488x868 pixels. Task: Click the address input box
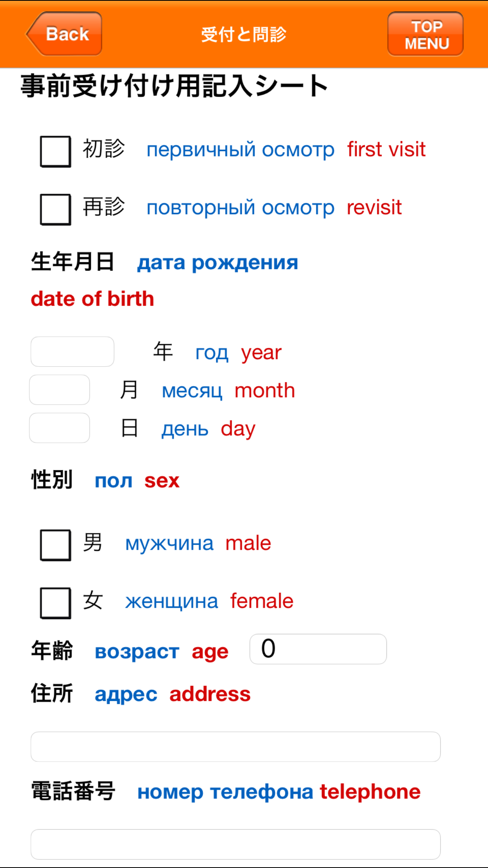pyautogui.click(x=236, y=746)
